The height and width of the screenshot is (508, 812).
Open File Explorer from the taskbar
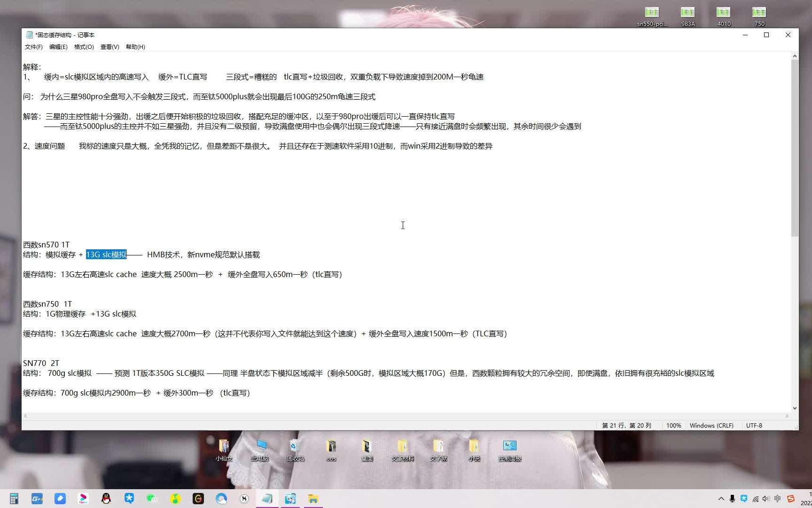pos(313,499)
